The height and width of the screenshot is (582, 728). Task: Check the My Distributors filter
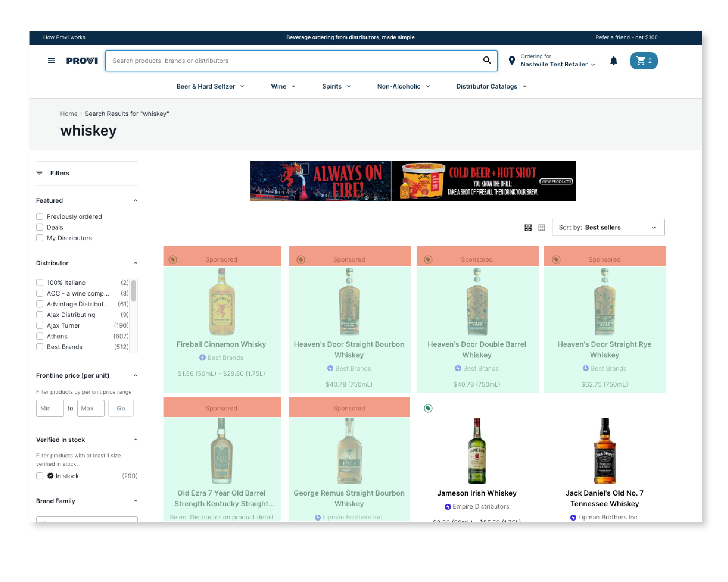[x=39, y=238]
